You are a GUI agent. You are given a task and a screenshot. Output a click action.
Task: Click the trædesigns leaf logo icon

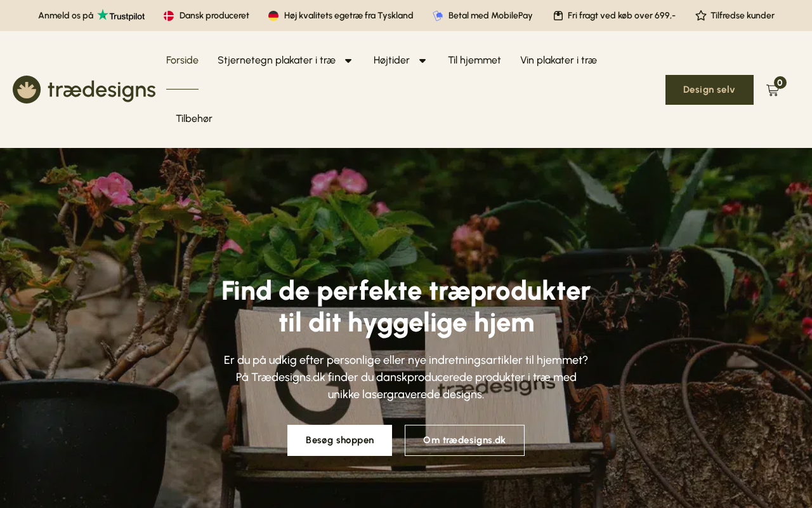[x=27, y=90]
